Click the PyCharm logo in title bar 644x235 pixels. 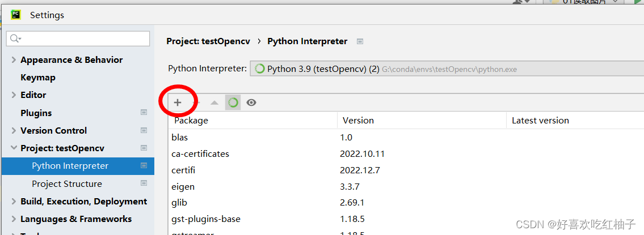[16, 15]
